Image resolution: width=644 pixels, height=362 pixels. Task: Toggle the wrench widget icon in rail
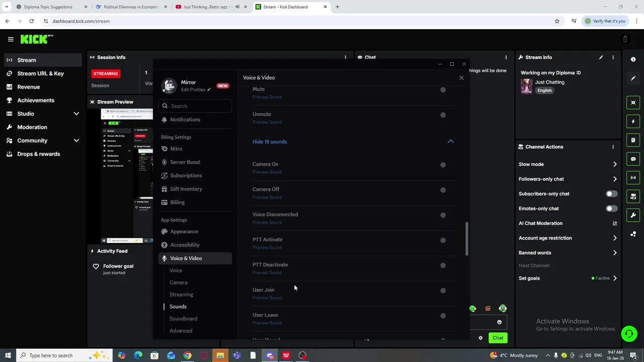[x=633, y=215]
